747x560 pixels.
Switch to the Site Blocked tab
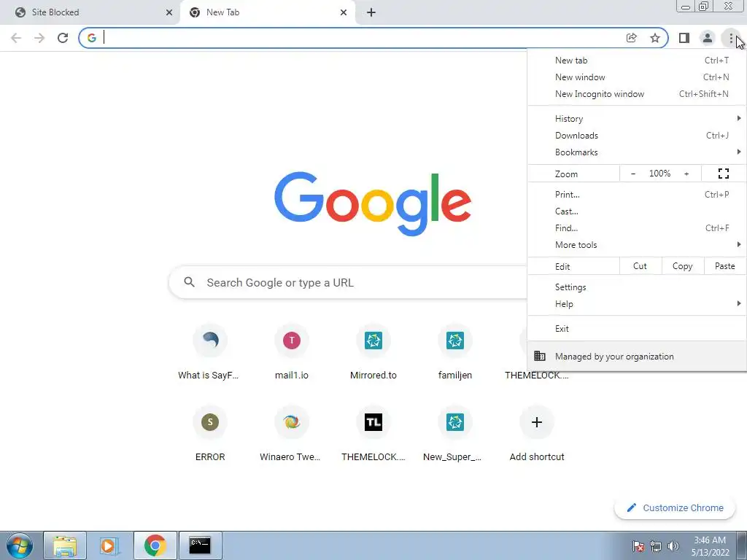click(90, 12)
